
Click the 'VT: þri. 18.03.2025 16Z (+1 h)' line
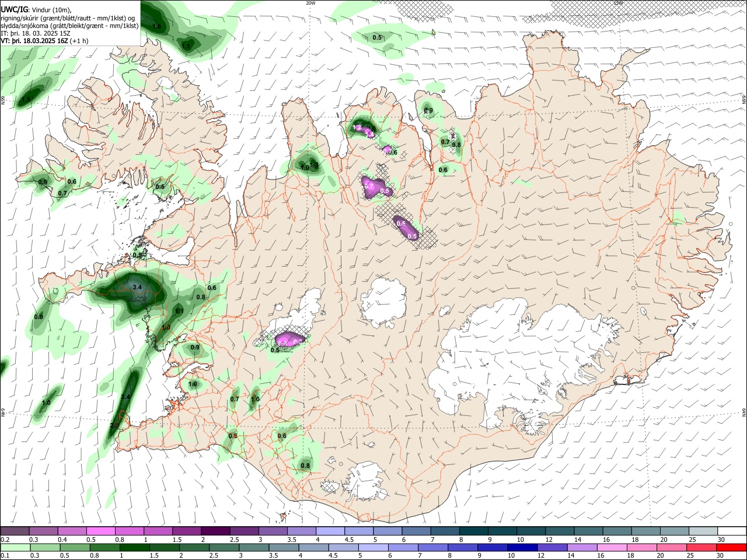[x=44, y=41]
